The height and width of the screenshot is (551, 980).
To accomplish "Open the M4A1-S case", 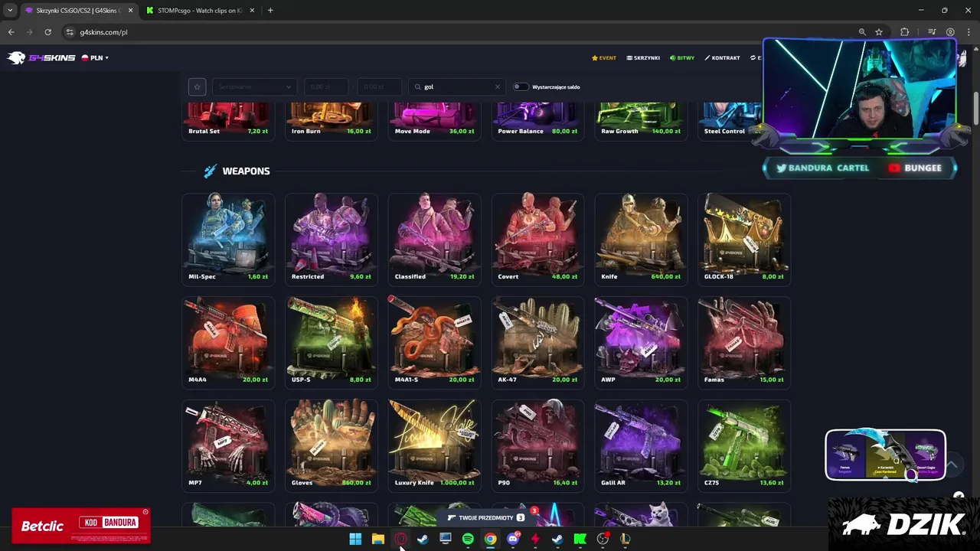I will point(435,341).
